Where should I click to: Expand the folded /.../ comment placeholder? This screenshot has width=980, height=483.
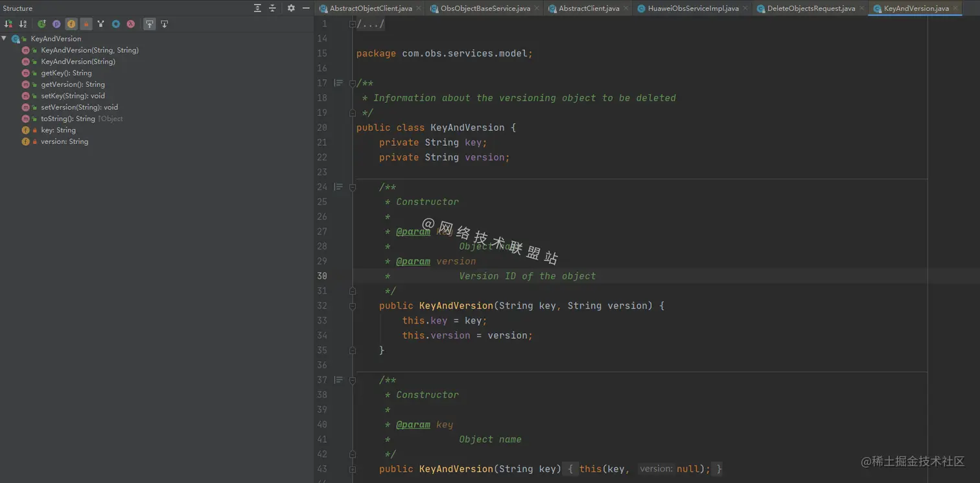(371, 24)
